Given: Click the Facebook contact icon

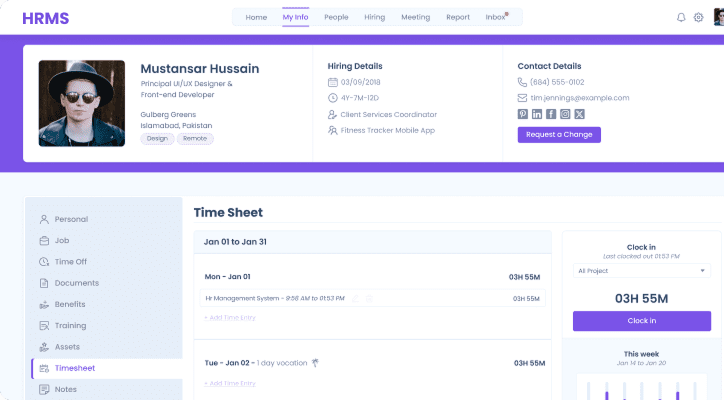Looking at the screenshot, I should [551, 114].
